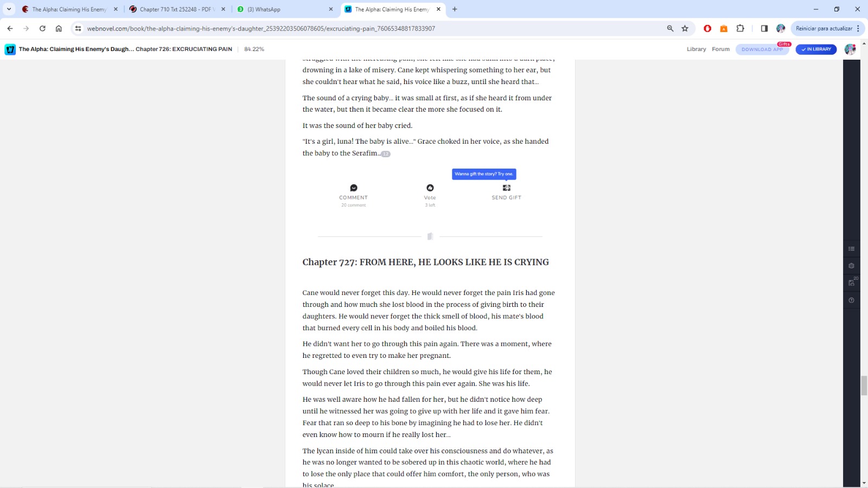This screenshot has height=488, width=868.
Task: Click the SEND GIFT icon
Action: tap(506, 188)
